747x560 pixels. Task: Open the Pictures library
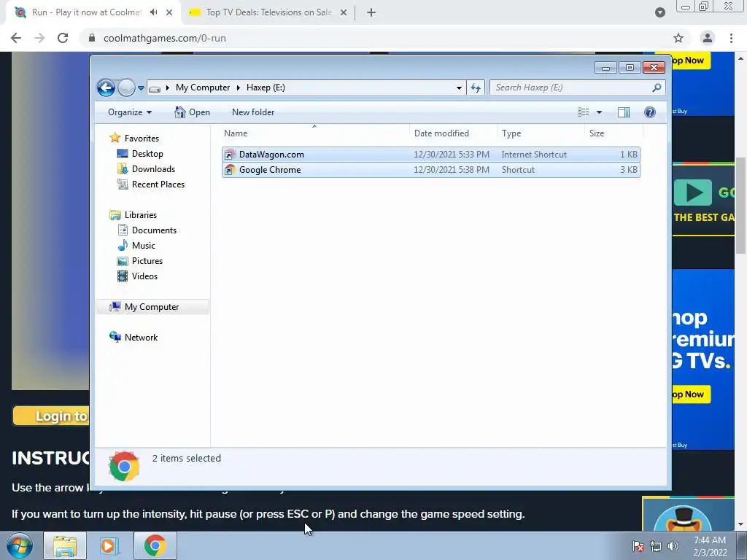[x=147, y=260]
